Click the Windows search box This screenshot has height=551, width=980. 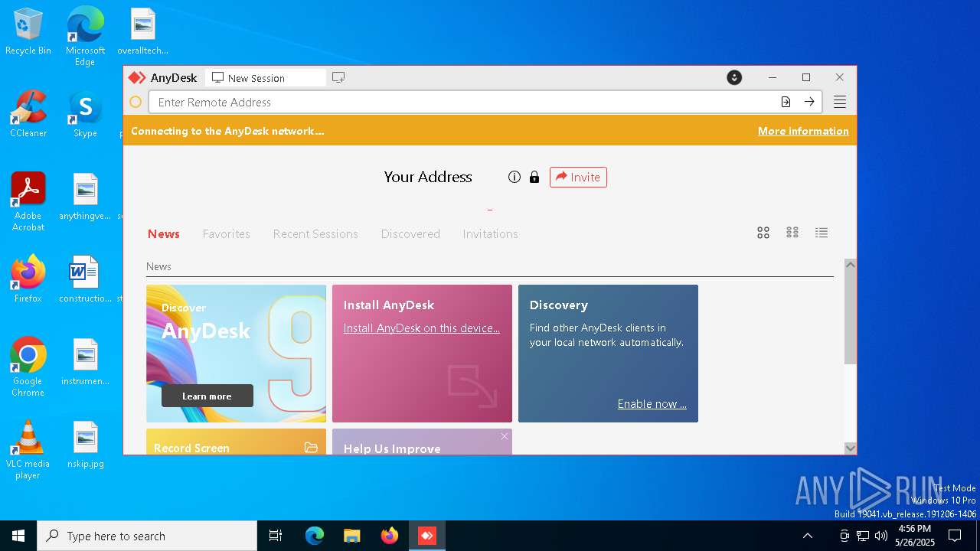[147, 536]
